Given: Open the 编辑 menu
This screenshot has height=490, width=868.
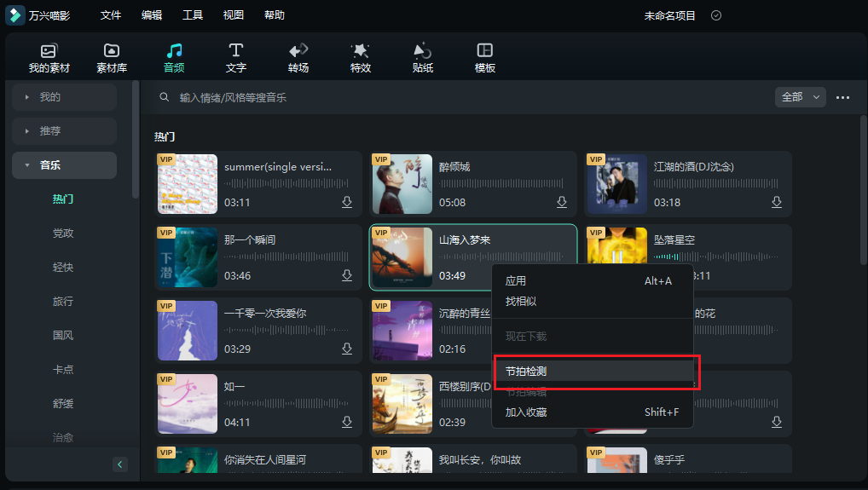Looking at the screenshot, I should [x=152, y=15].
